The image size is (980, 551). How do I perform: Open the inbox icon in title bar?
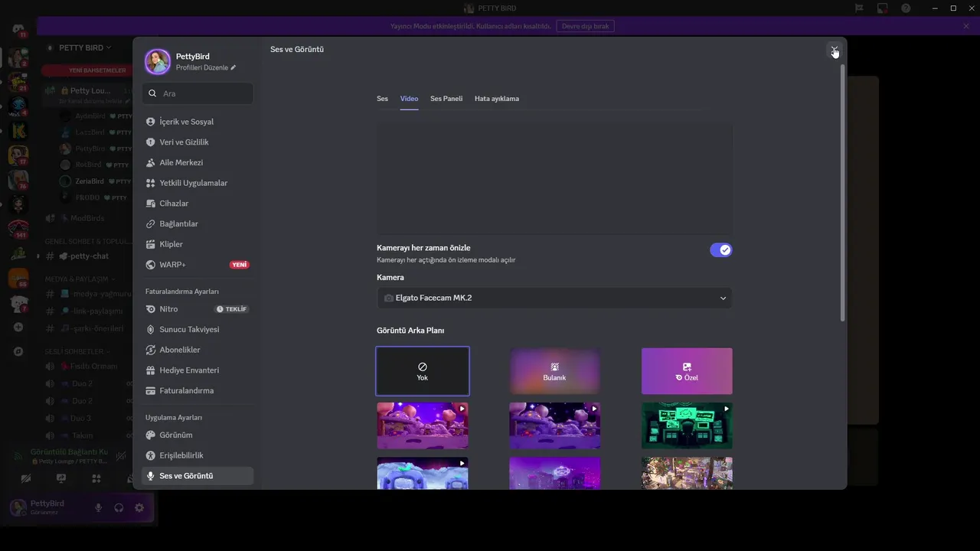coord(882,8)
